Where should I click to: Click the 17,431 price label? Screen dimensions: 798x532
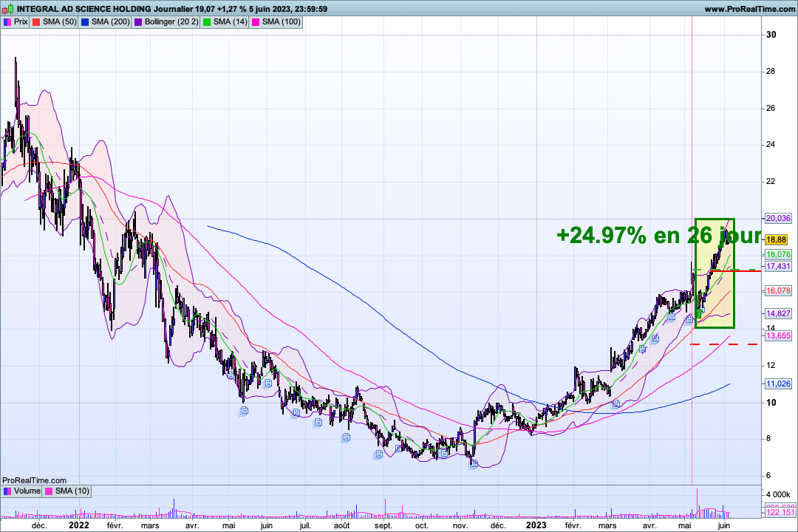(x=778, y=266)
